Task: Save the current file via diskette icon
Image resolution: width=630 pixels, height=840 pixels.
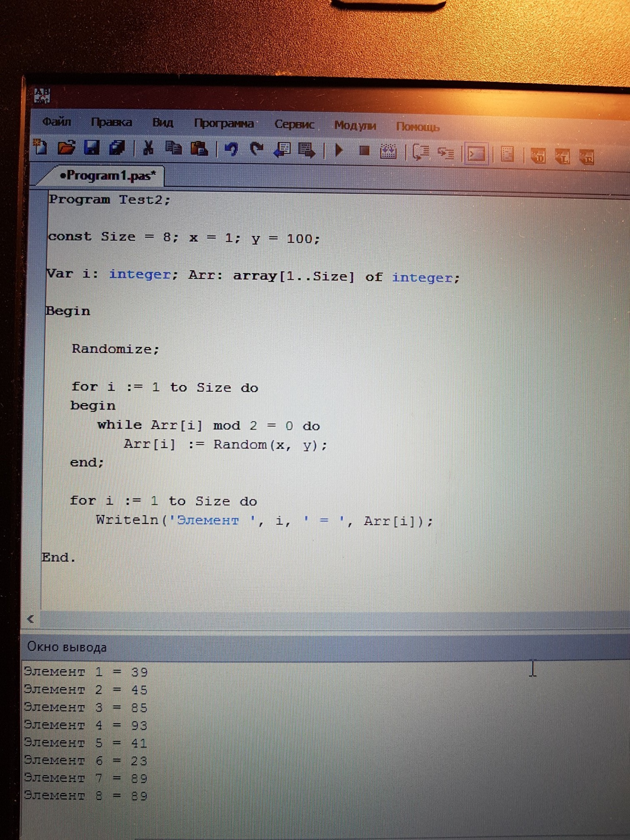Action: pos(92,147)
